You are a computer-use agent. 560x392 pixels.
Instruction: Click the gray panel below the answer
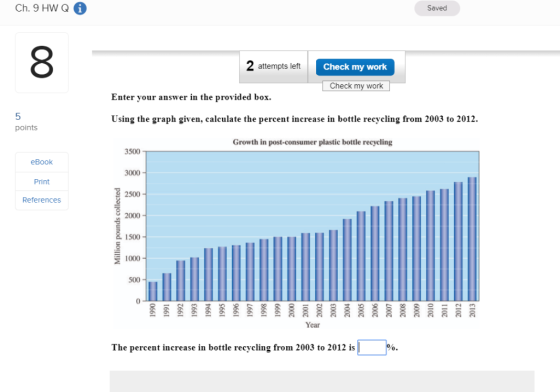click(x=322, y=381)
